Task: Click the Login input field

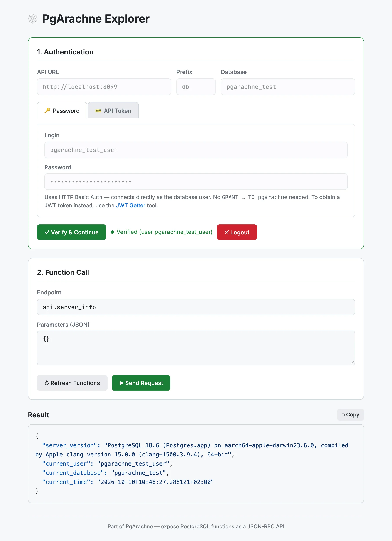Action: click(x=196, y=150)
